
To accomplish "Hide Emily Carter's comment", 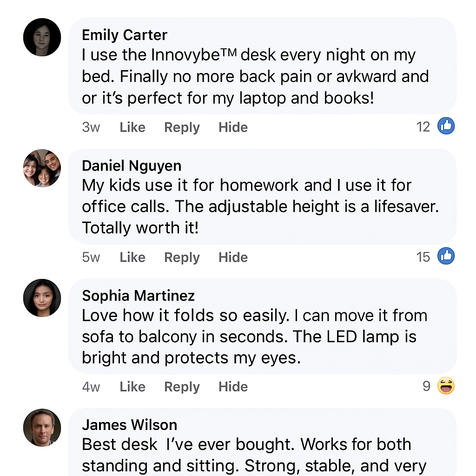I will point(233,127).
